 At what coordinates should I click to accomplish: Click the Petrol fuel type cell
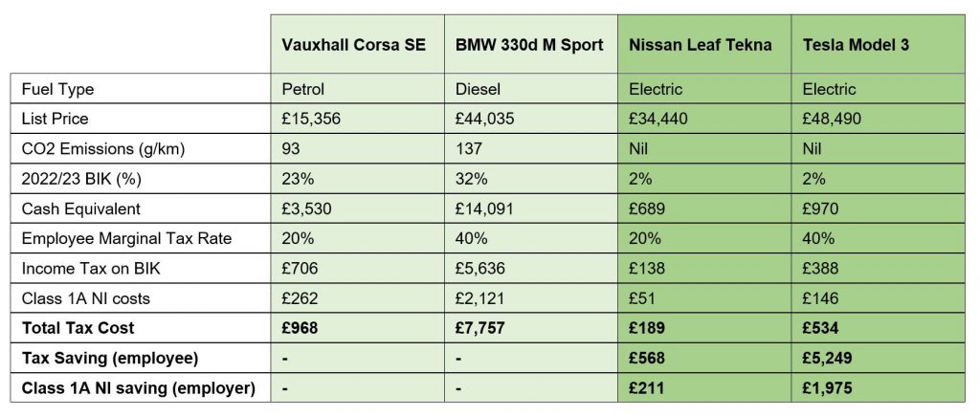click(303, 89)
